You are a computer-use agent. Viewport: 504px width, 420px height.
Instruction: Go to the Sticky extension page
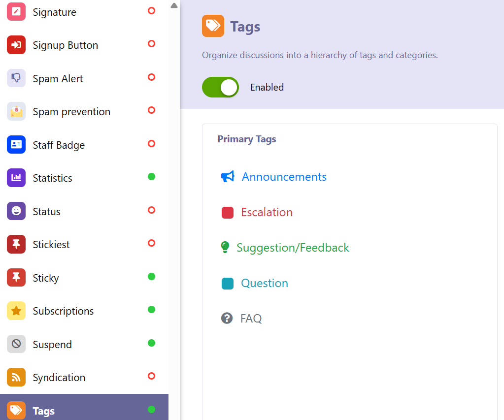[46, 278]
